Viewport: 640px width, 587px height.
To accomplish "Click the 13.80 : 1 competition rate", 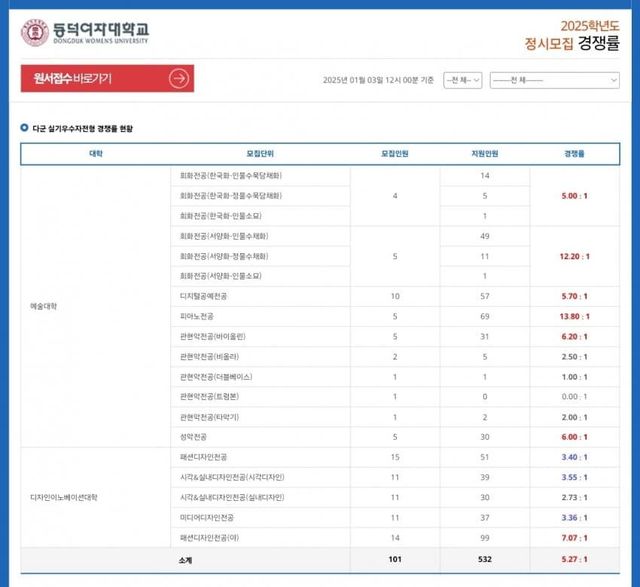I will pos(574,317).
